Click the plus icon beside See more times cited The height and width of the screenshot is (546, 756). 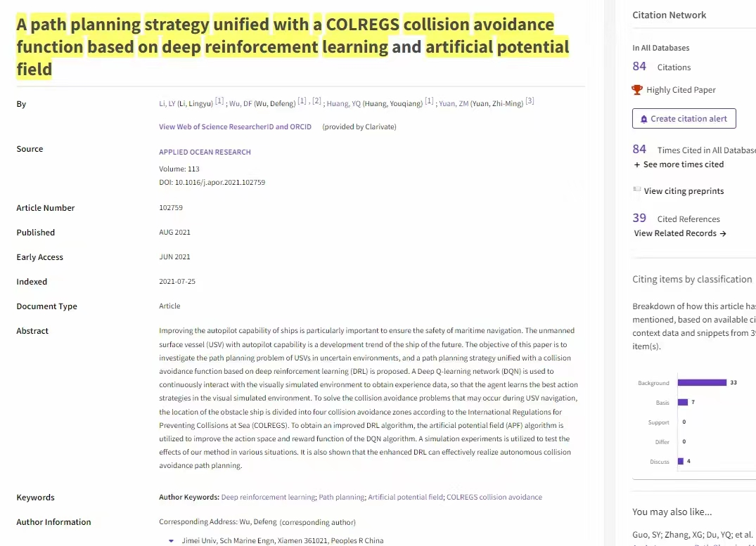point(637,164)
